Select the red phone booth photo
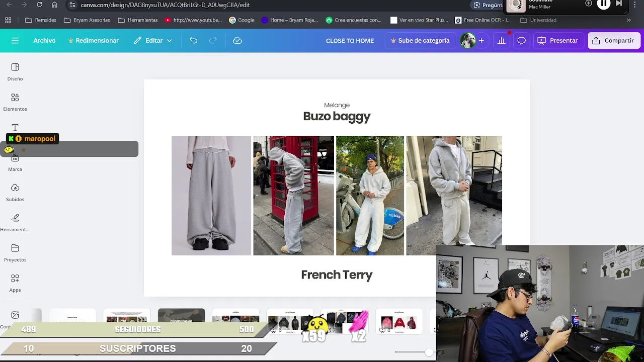Screen dimensions: 644x362 (293, 196)
